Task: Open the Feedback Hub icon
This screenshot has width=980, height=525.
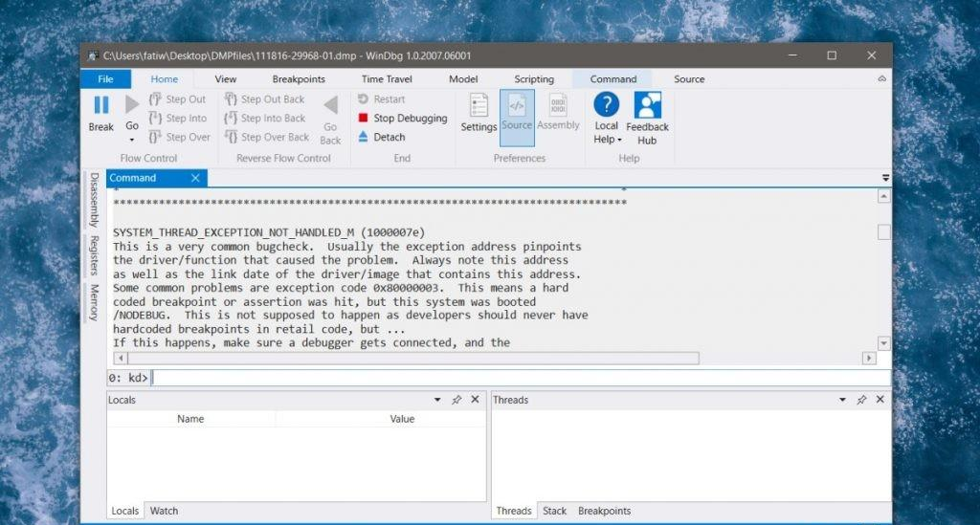Action: (647, 106)
